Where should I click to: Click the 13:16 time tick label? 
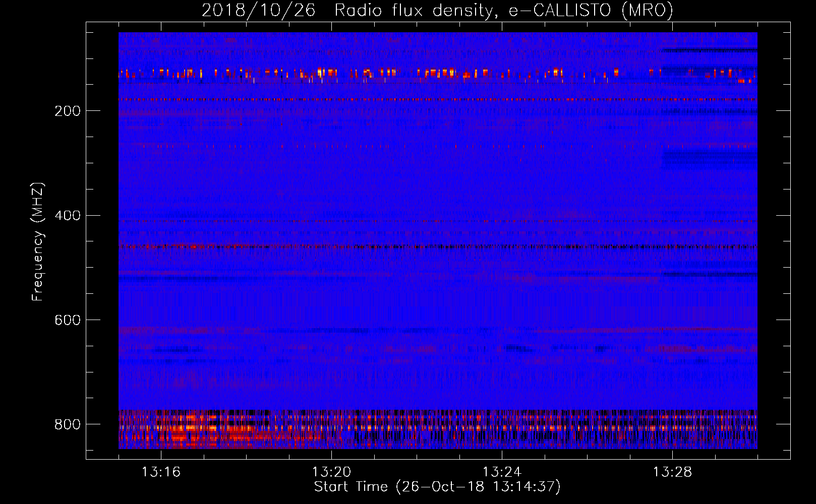[161, 472]
